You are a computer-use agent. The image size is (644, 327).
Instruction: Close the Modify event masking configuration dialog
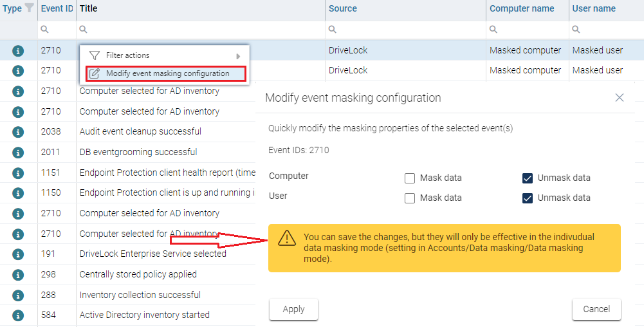pos(619,98)
